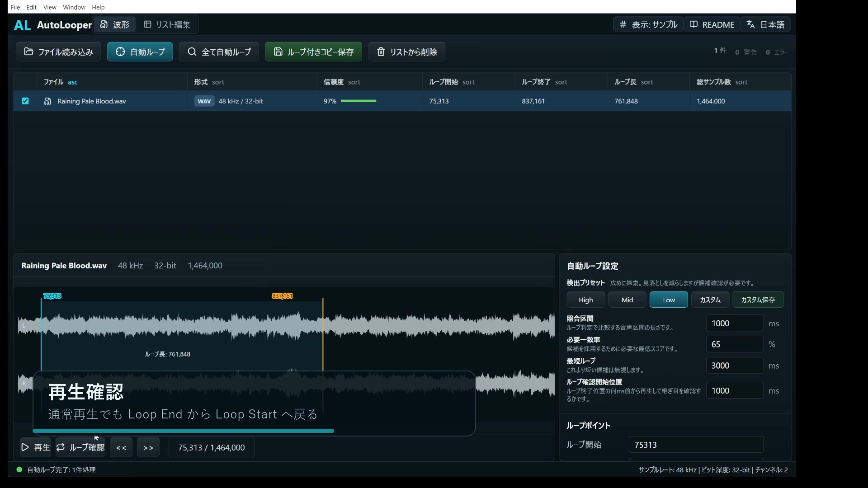The width and height of the screenshot is (868, 488).
Task: Click the ループ確認開始位置 input field
Action: 735,391
